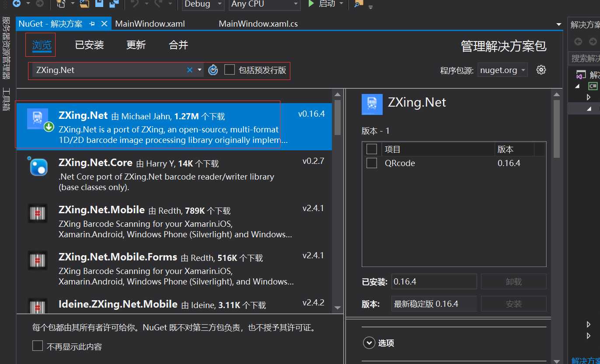Viewport: 600px width, 364px height.
Task: Click the installed version 0.16.4 field
Action: point(434,281)
